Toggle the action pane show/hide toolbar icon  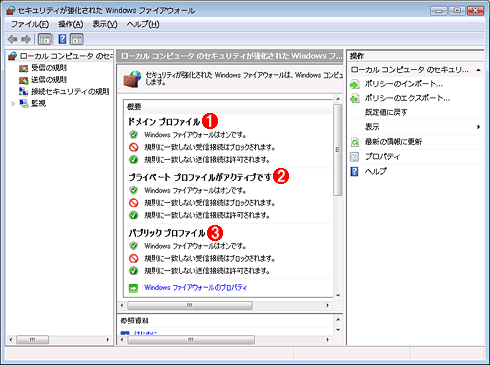(77, 39)
